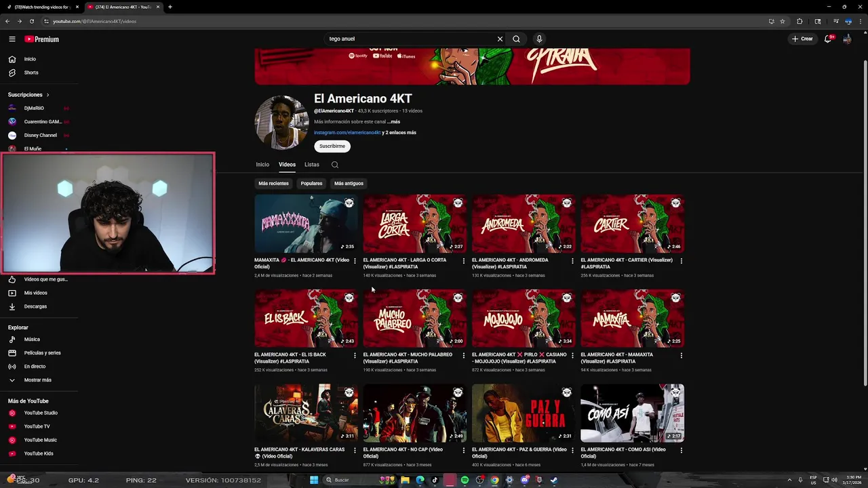The image size is (868, 488).
Task: Open the notifications bell
Action: pos(827,39)
